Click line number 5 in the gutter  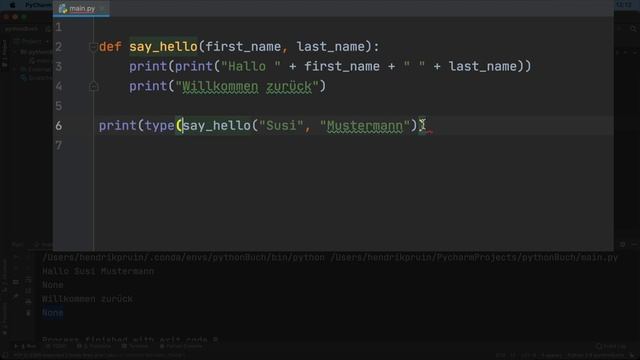pyautogui.click(x=59, y=106)
